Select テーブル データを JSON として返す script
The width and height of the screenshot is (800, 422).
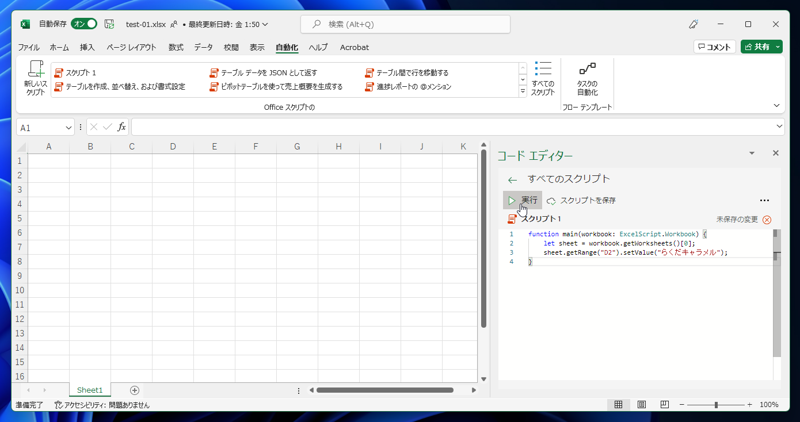(x=263, y=73)
